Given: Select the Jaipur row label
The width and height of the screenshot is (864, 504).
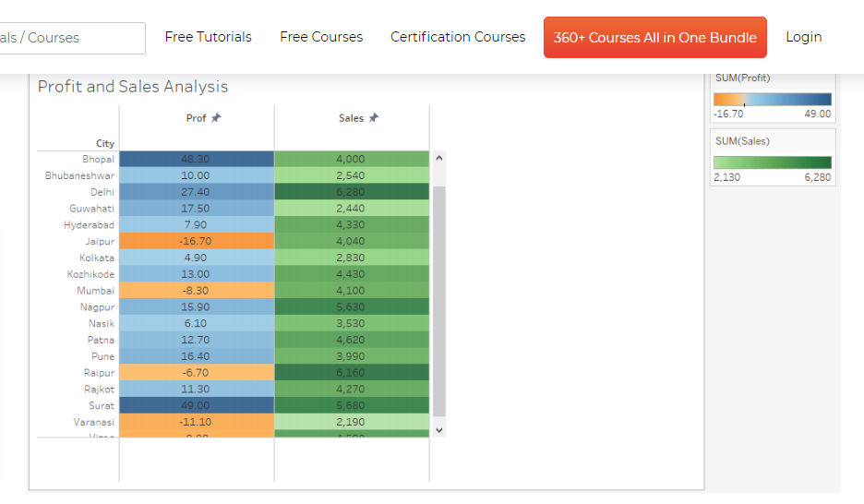Looking at the screenshot, I should (100, 241).
